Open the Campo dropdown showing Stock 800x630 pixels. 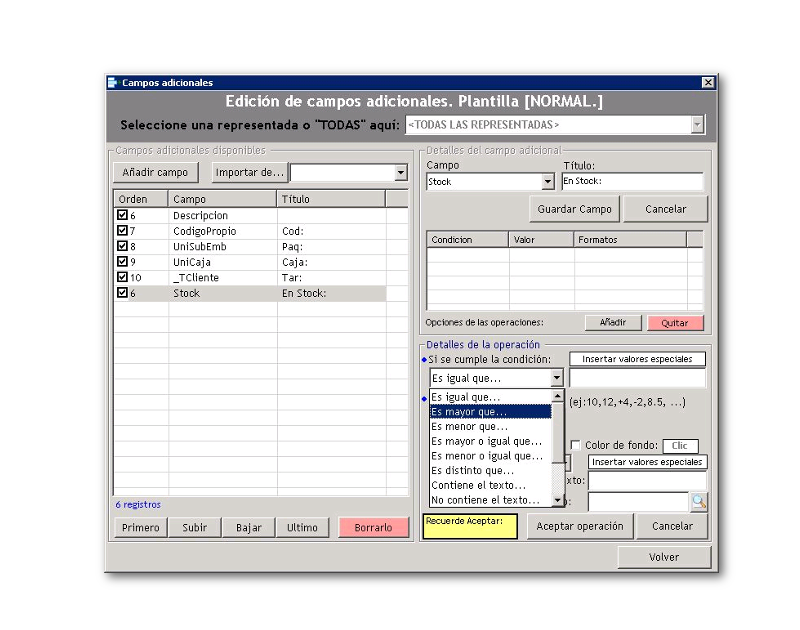click(547, 182)
